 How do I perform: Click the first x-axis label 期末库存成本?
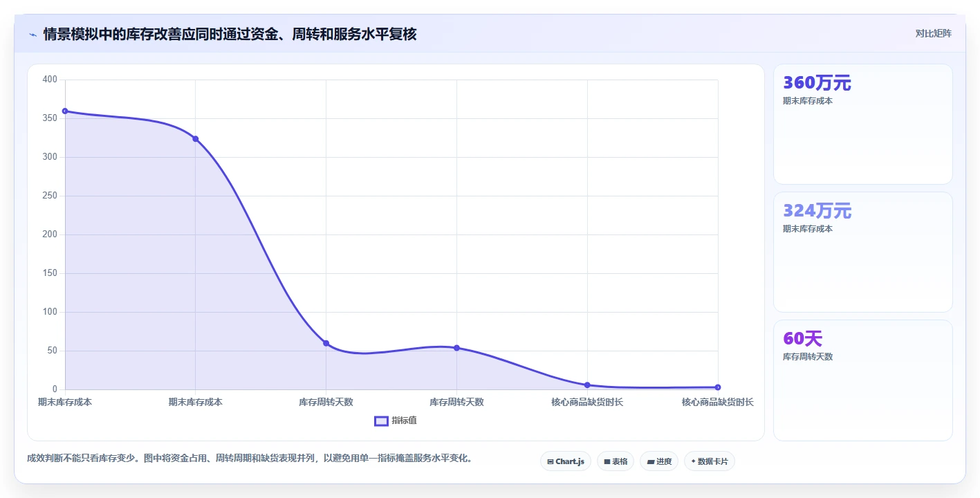(x=65, y=402)
